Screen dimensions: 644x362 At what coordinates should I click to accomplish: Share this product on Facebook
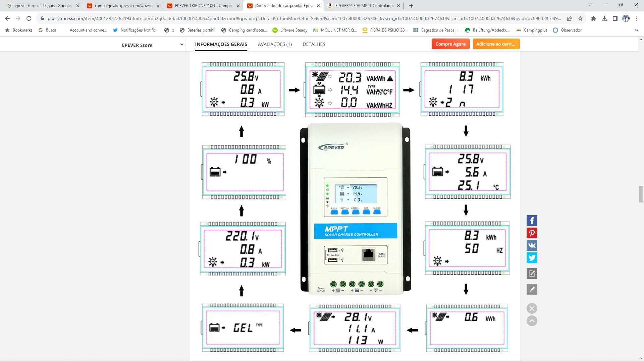[x=532, y=221]
